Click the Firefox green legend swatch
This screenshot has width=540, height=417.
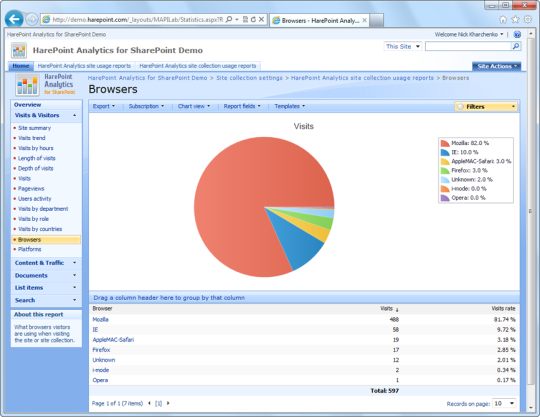pyautogui.click(x=445, y=170)
